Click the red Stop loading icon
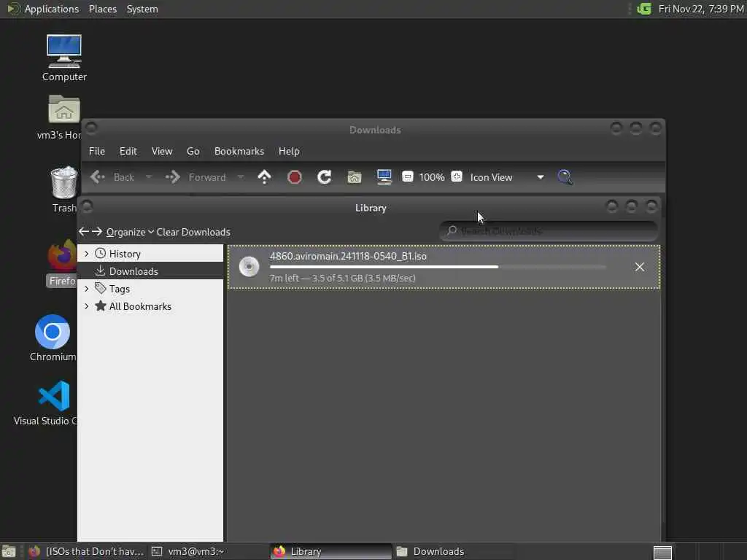The width and height of the screenshot is (747, 560). [x=295, y=177]
